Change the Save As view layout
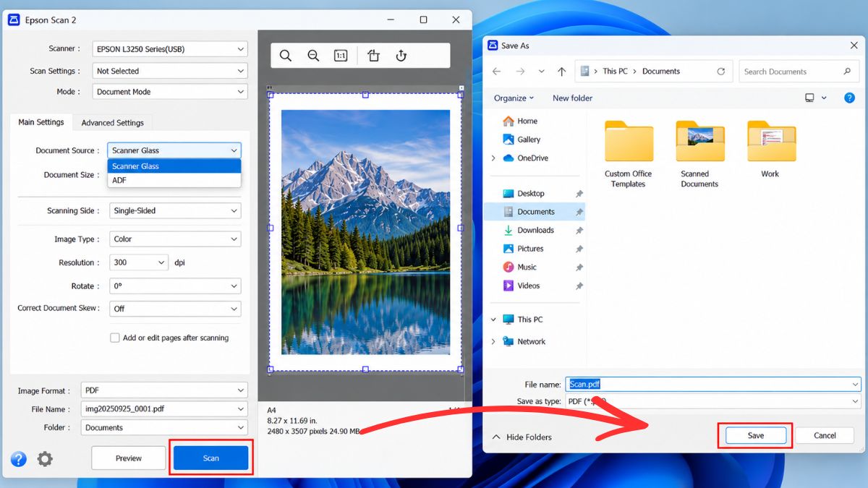Image resolution: width=868 pixels, height=488 pixels. [x=814, y=98]
